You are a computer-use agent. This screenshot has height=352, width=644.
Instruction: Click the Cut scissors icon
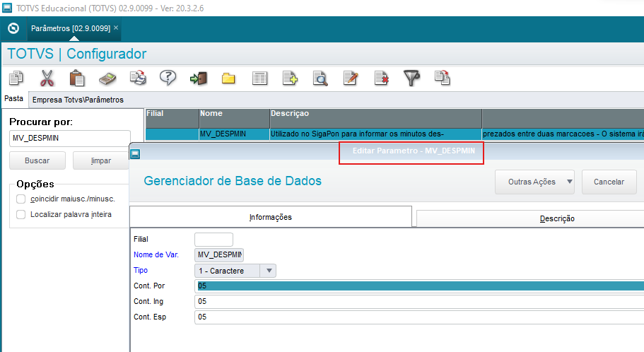[47, 78]
